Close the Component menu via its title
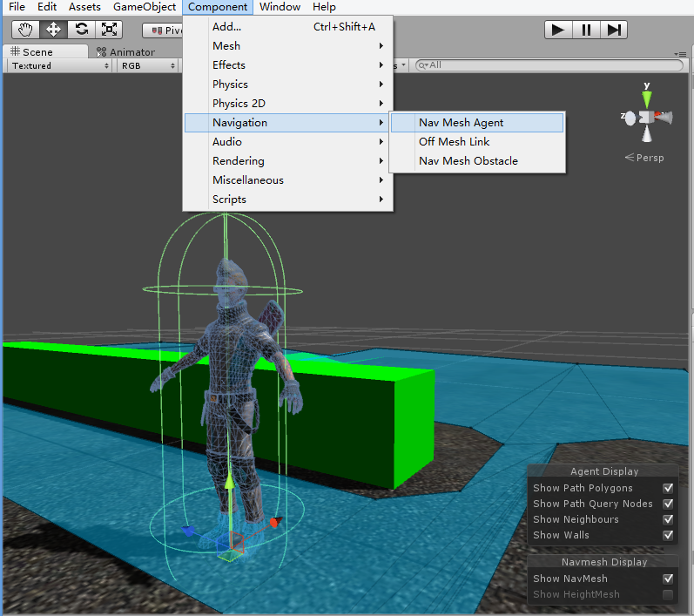The height and width of the screenshot is (616, 694). 218,7
